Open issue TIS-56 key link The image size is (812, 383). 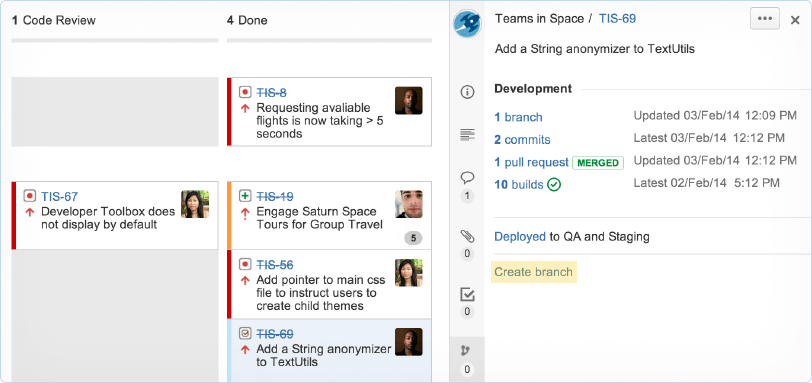tap(275, 265)
